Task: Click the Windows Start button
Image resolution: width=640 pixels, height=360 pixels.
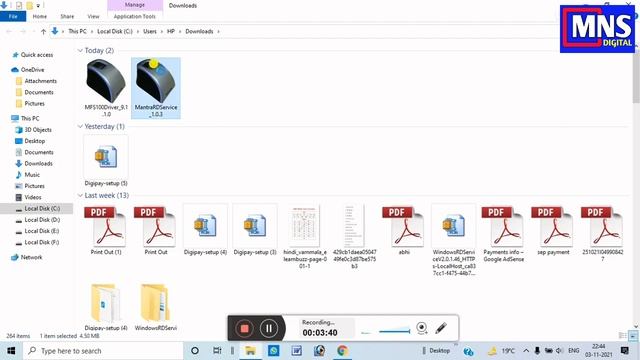Action: 11,351
